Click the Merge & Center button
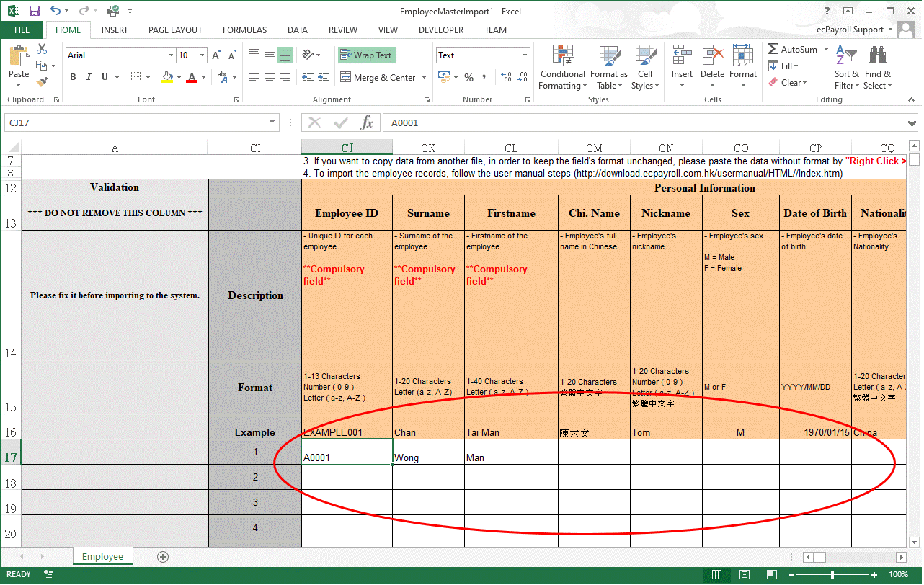The width and height of the screenshot is (924, 585). pyautogui.click(x=378, y=78)
